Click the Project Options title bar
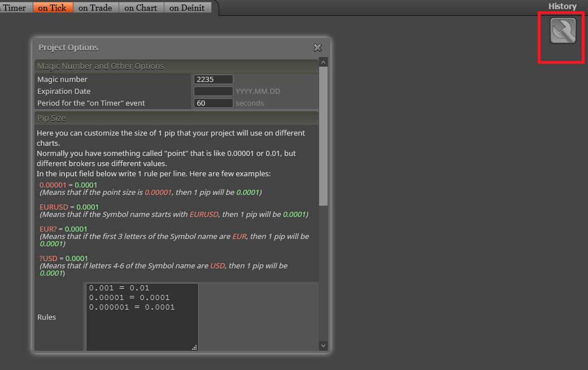The height and width of the screenshot is (370, 588). click(x=172, y=47)
